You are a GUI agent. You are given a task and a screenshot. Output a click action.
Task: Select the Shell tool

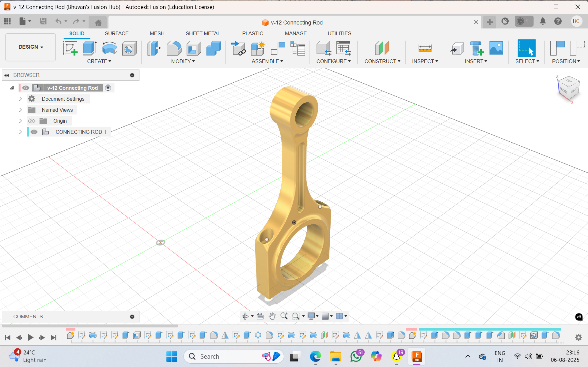(194, 48)
